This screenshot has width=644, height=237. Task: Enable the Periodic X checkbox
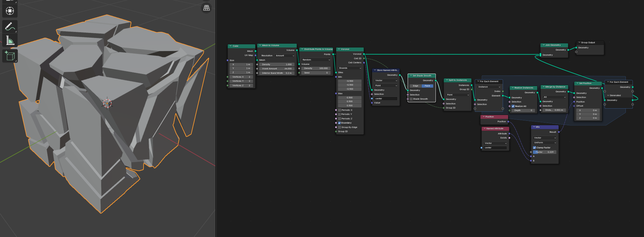tap(339, 110)
